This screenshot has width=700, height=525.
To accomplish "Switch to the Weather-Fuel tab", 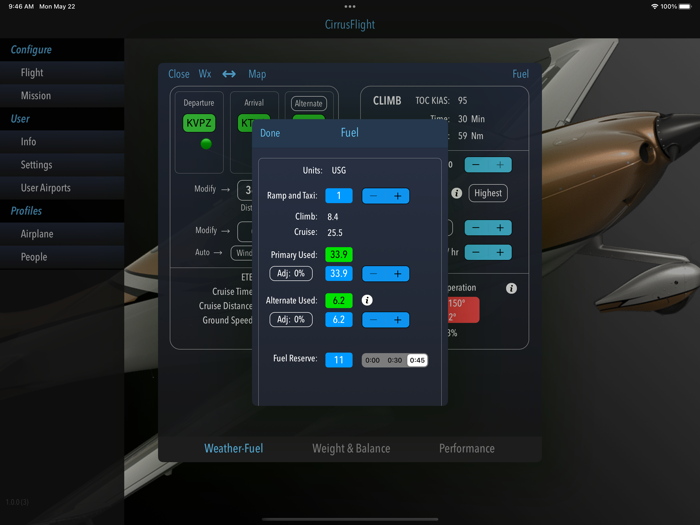I will tap(233, 448).
